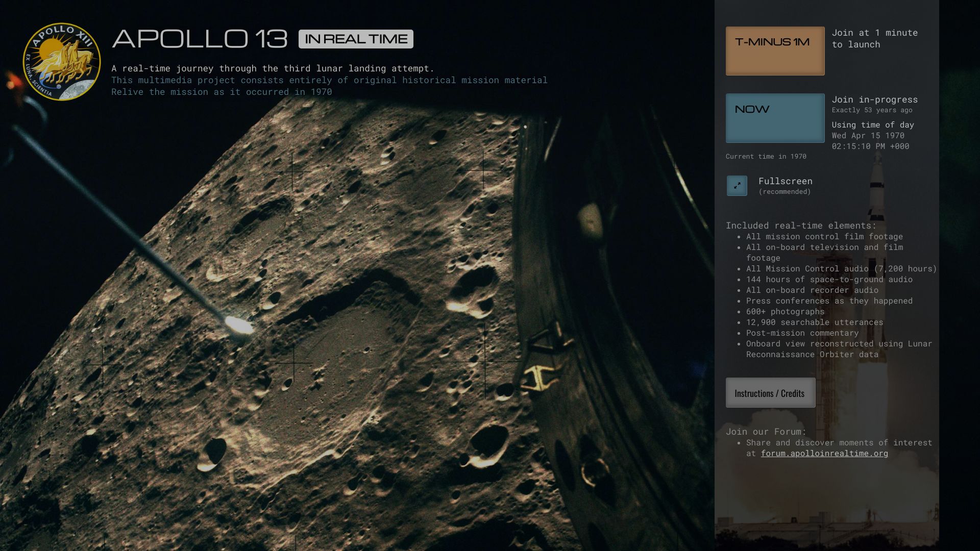Viewport: 980px width, 551px height.
Task: Start the mission at T-MINUS 1M
Action: (775, 51)
